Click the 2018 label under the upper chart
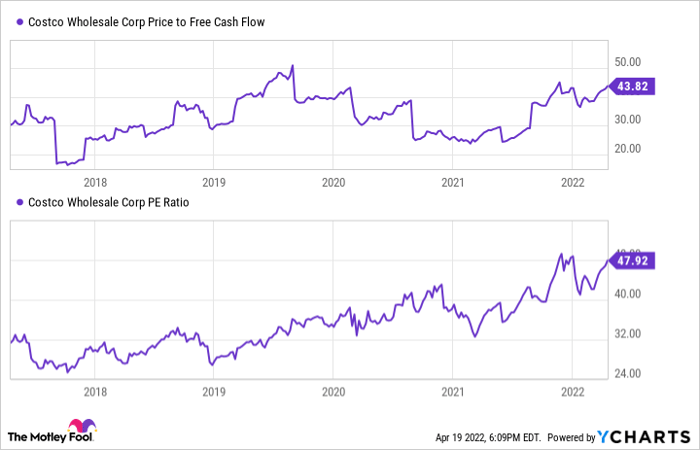The width and height of the screenshot is (700, 450). (96, 182)
